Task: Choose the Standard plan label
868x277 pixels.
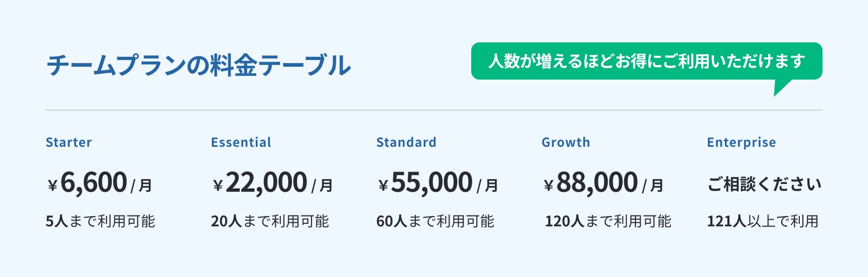Action: (x=406, y=143)
